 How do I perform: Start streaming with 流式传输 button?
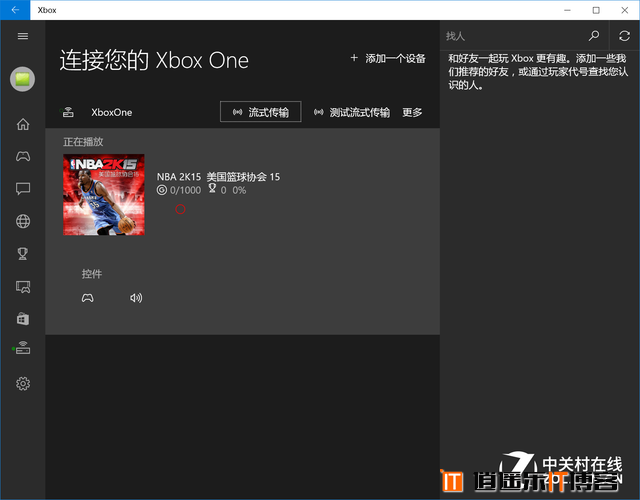[x=261, y=112]
